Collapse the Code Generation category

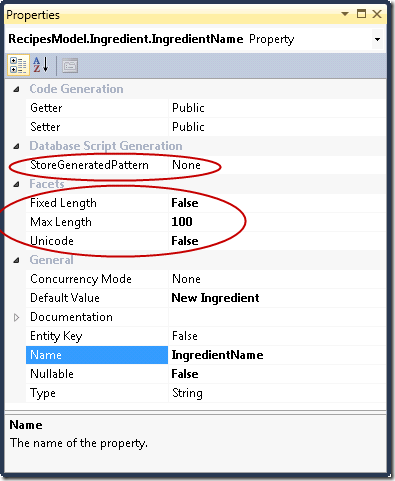(x=16, y=89)
